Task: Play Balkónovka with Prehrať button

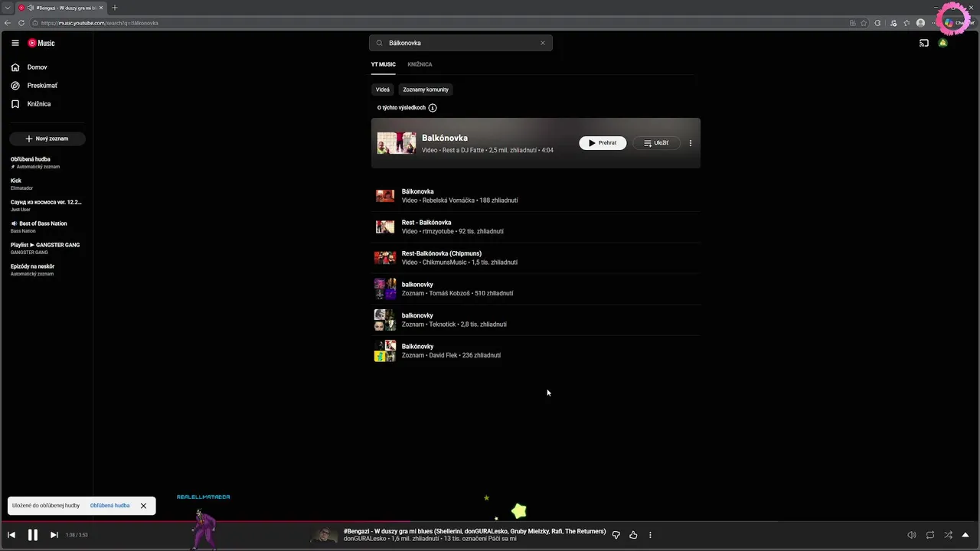Action: (x=603, y=143)
